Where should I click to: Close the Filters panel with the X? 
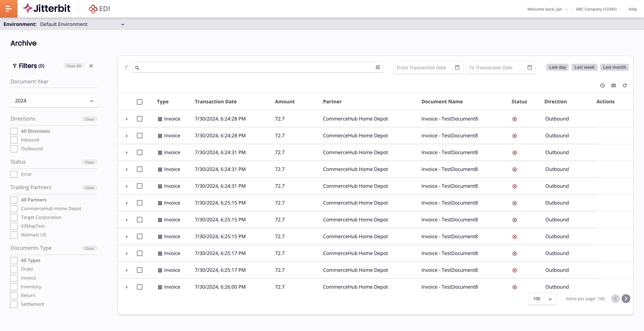click(x=91, y=66)
